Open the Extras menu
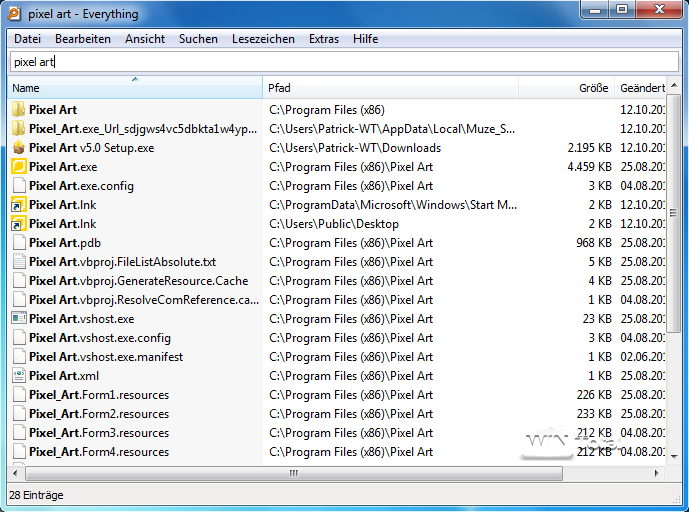The image size is (689, 512). click(x=324, y=39)
